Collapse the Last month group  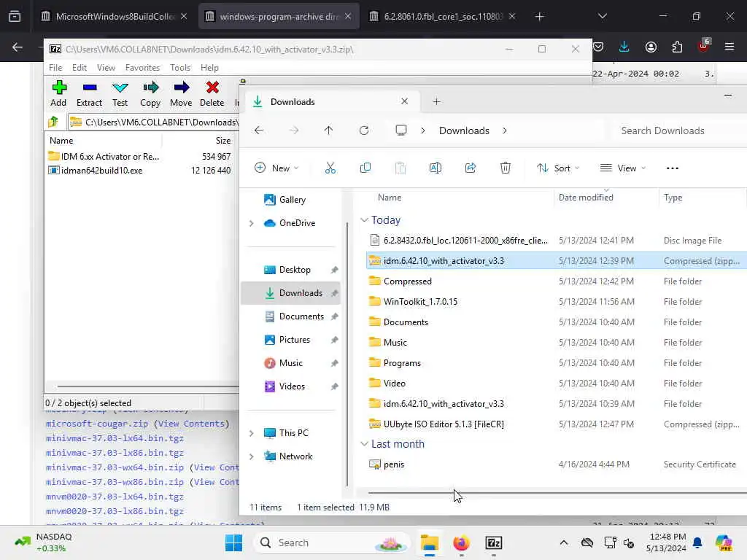[364, 444]
